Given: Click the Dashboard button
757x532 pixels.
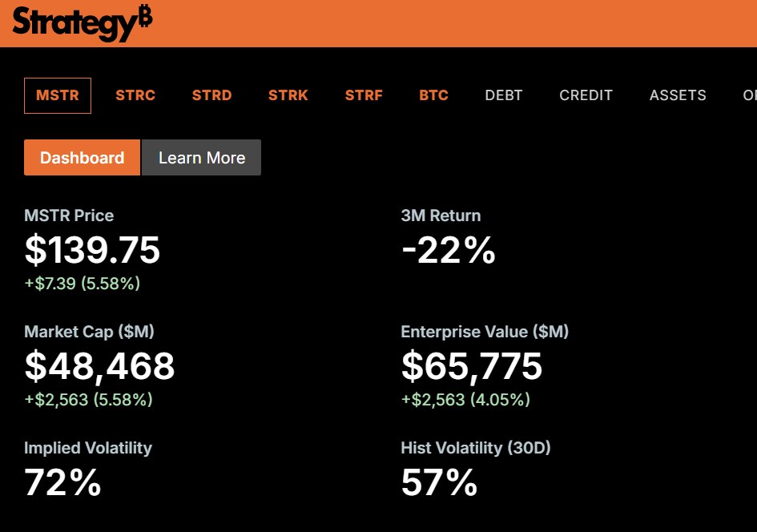Looking at the screenshot, I should [x=82, y=158].
